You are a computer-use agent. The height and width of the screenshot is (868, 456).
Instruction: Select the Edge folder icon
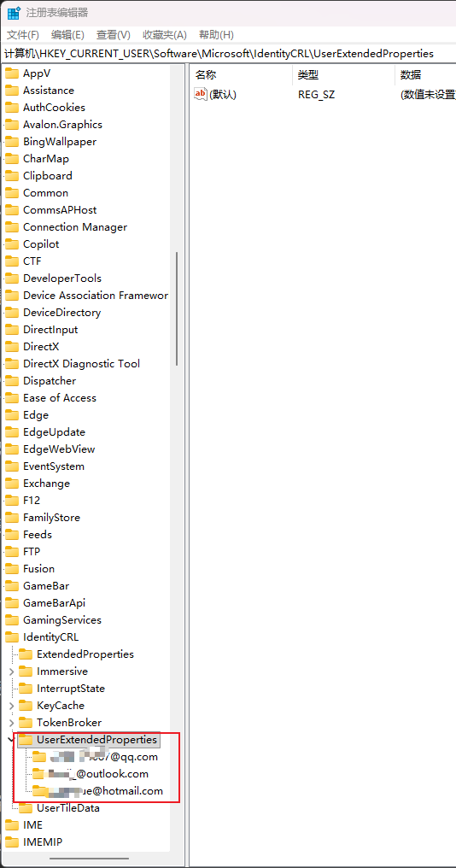click(12, 415)
